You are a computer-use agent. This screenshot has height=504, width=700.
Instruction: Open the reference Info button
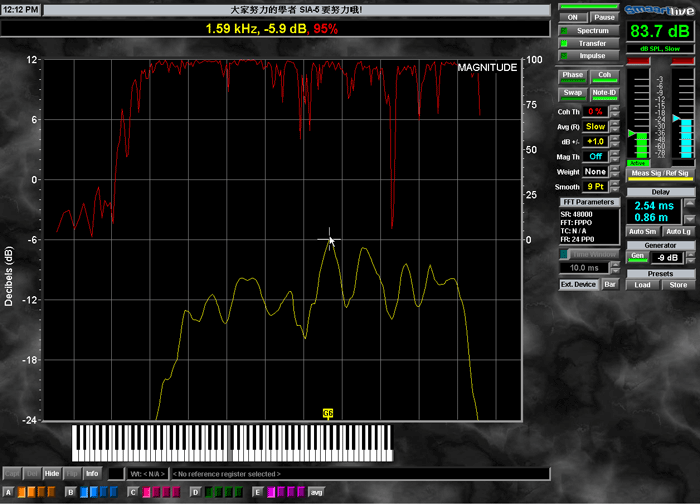pos(91,473)
